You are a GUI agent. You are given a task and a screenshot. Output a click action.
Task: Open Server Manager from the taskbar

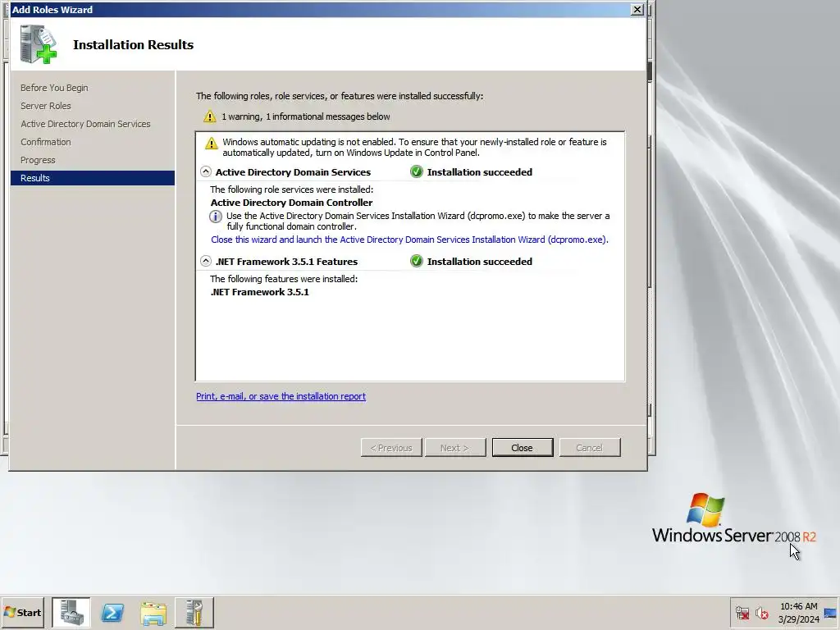[x=71, y=612]
